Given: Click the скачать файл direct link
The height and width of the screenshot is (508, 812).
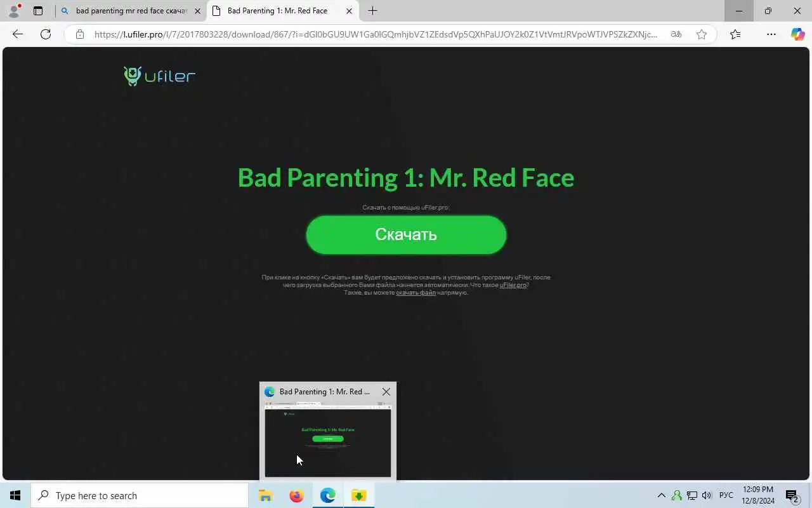Looking at the screenshot, I should pyautogui.click(x=416, y=293).
